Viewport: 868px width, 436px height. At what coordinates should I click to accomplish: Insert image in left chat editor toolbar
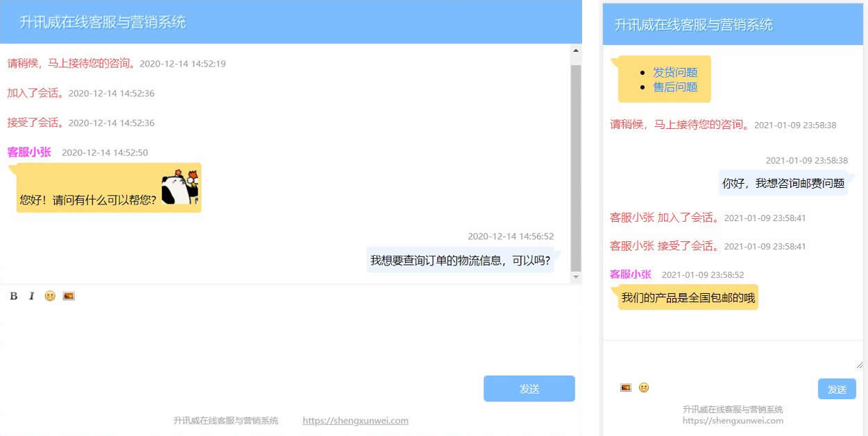[69, 296]
